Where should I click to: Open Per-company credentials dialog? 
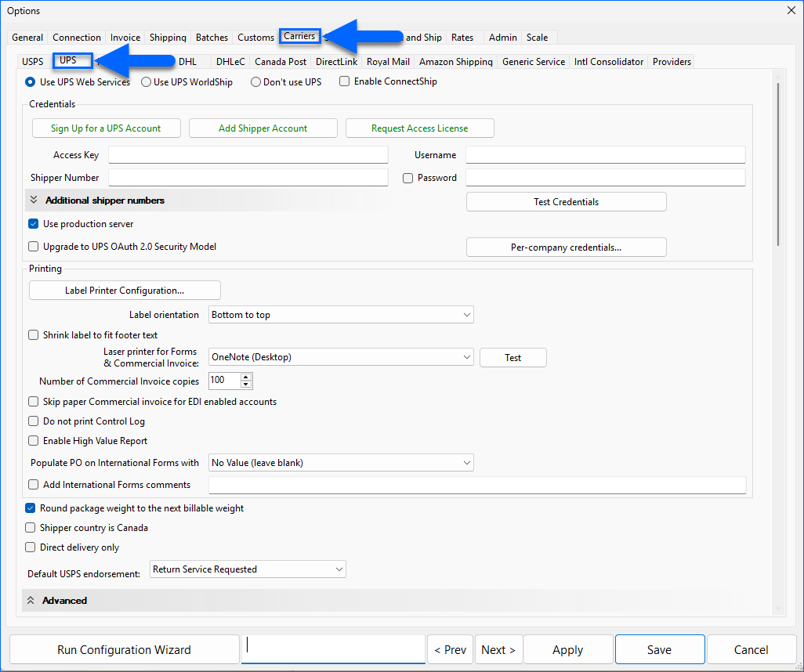click(567, 247)
